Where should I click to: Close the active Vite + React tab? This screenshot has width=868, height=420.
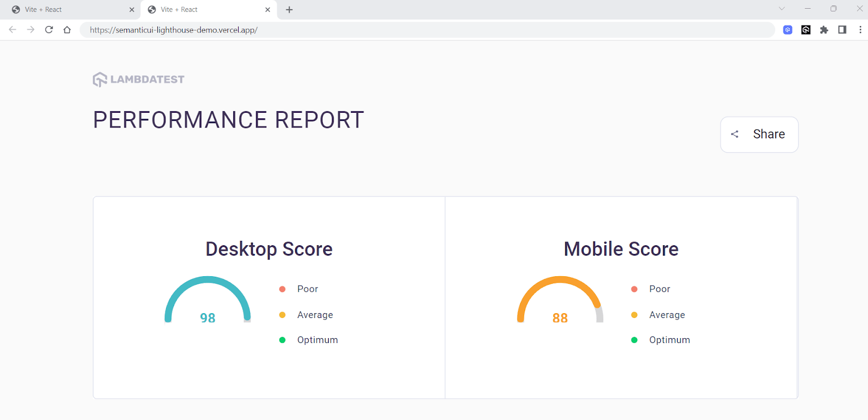pyautogui.click(x=267, y=10)
